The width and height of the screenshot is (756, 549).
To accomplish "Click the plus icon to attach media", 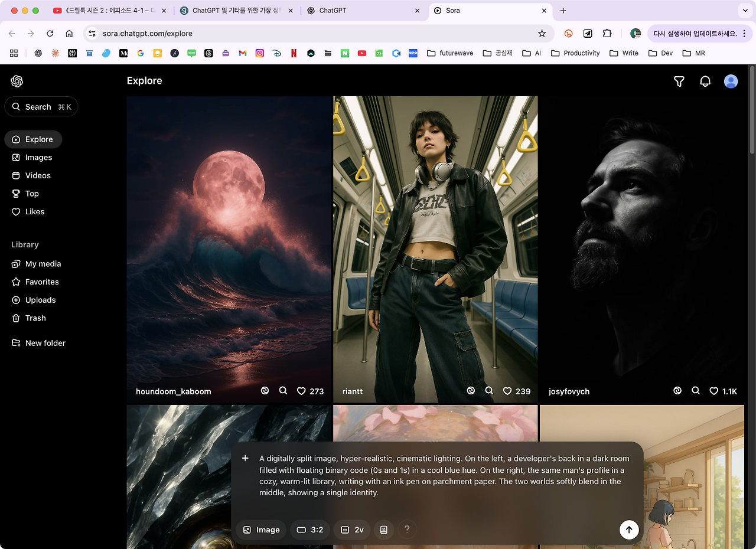I will (x=246, y=459).
